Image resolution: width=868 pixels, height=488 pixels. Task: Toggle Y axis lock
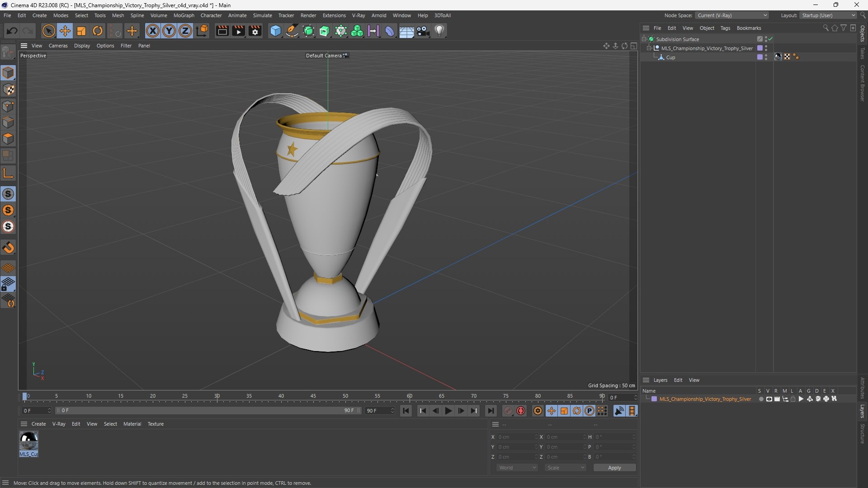pos(169,31)
